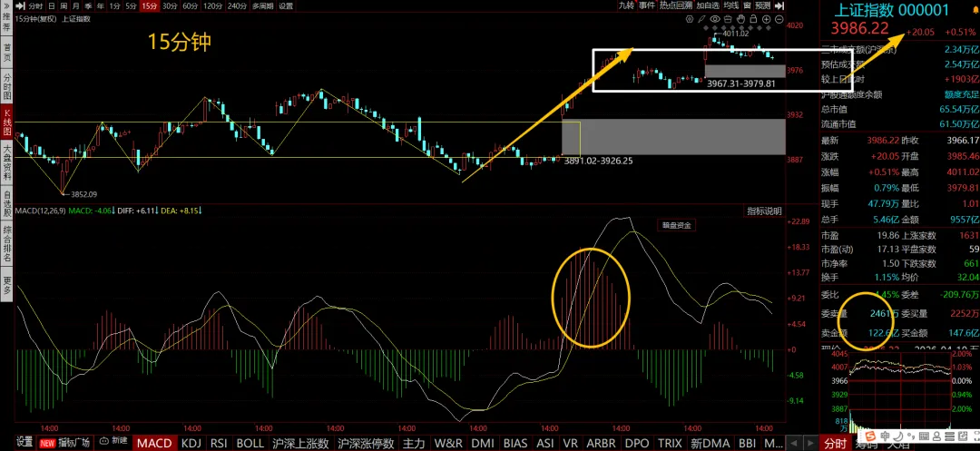Select the quarterly 季 period

click(x=88, y=5)
